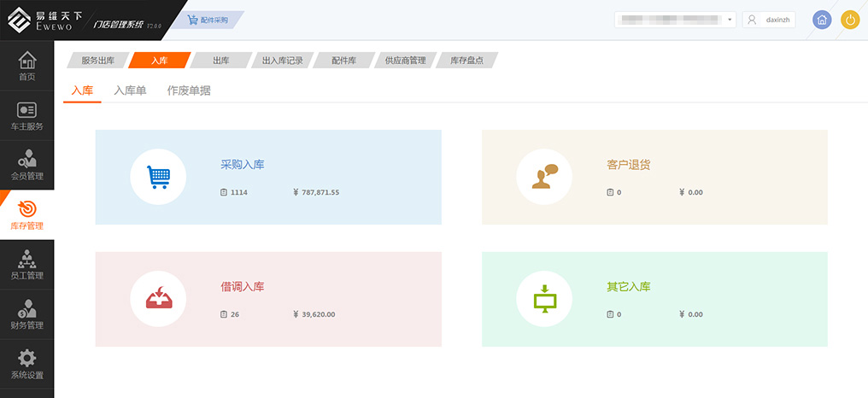
Task: Click the yellow power logout icon
Action: click(x=850, y=20)
